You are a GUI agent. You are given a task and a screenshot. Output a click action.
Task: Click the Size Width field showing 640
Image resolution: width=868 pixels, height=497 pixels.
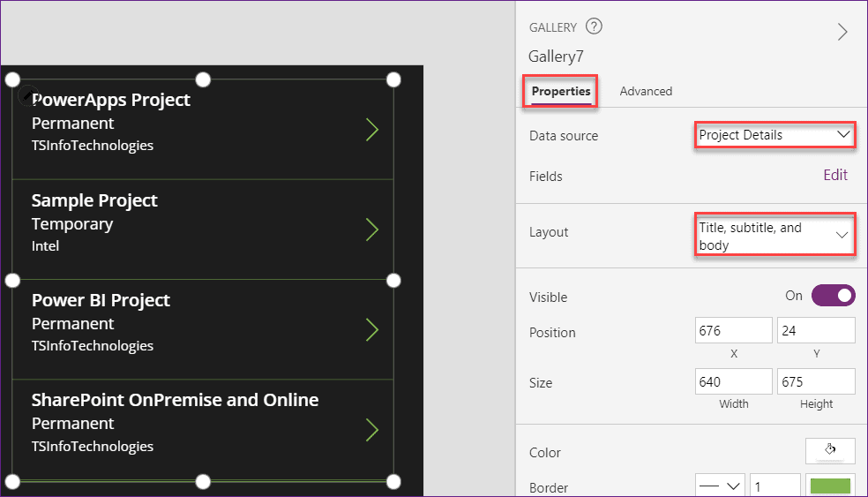[734, 381]
